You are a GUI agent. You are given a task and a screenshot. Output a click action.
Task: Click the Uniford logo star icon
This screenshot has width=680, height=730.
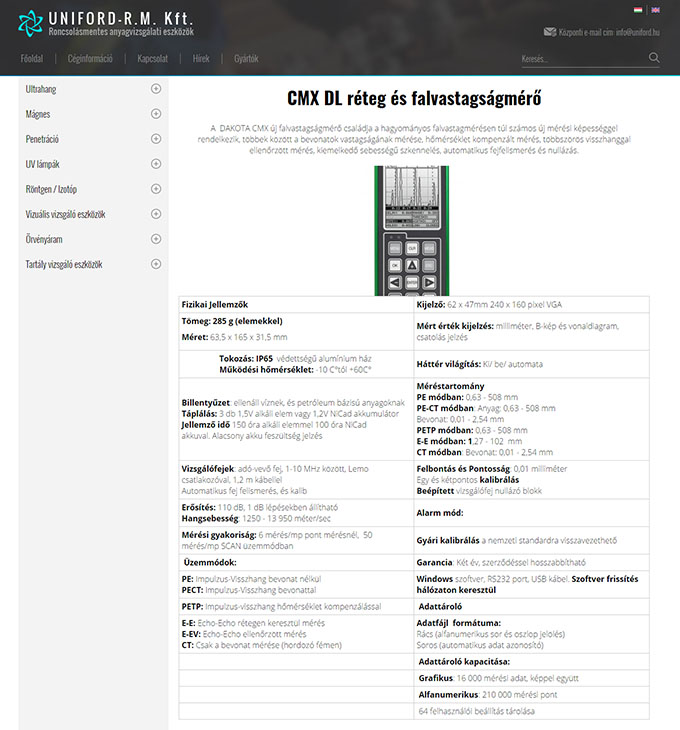click(x=30, y=24)
